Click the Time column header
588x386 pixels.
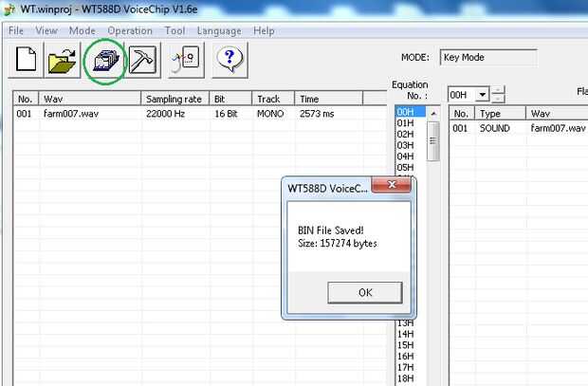click(328, 99)
